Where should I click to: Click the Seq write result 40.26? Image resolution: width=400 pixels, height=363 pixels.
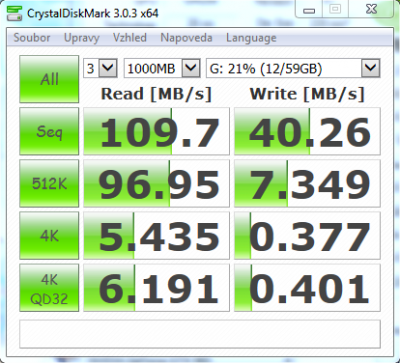[x=307, y=131]
